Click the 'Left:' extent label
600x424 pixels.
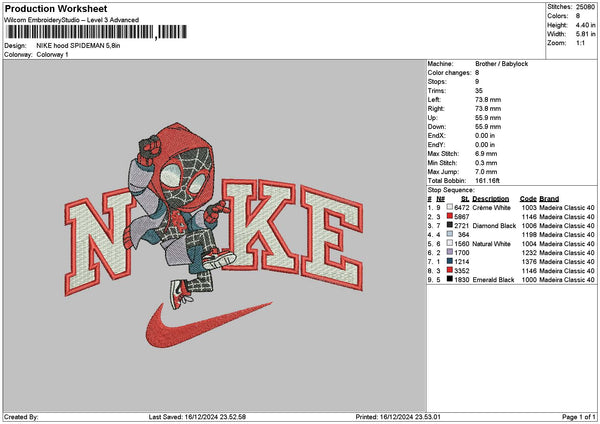click(434, 100)
